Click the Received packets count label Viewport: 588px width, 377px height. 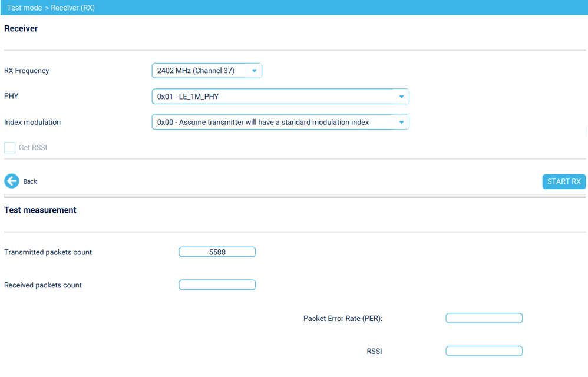click(x=43, y=285)
